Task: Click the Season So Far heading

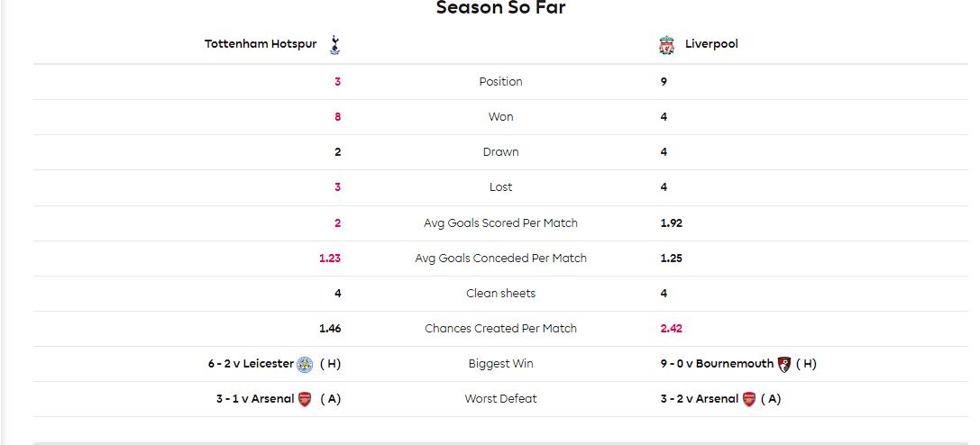Action: (500, 7)
